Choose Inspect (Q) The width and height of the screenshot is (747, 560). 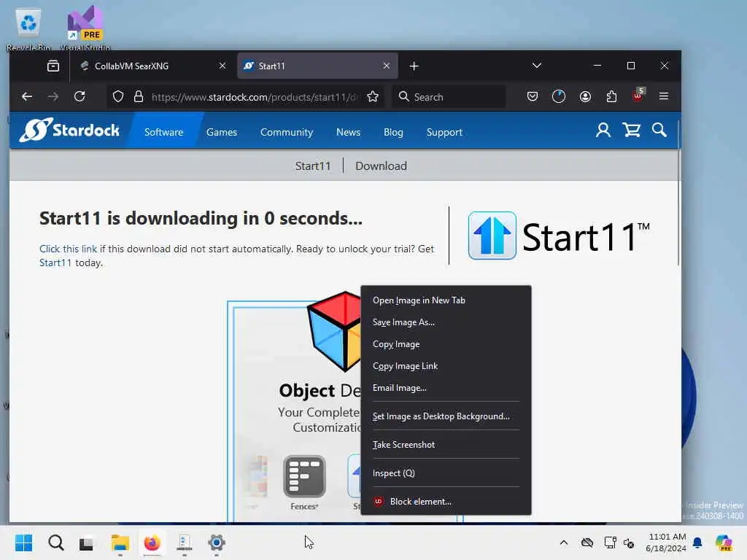(x=446, y=473)
